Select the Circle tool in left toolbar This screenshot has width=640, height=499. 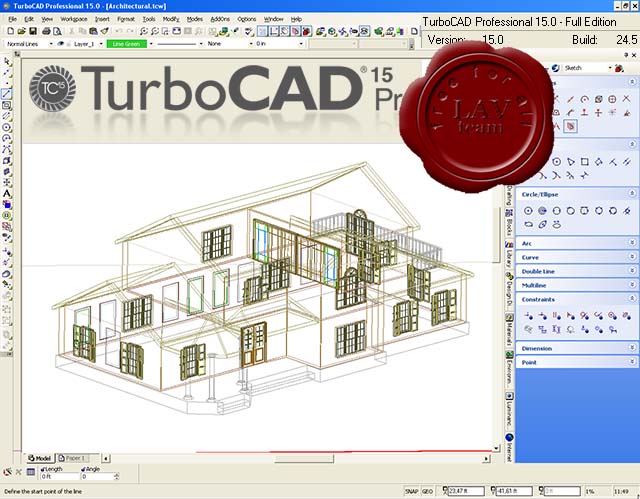[7, 128]
